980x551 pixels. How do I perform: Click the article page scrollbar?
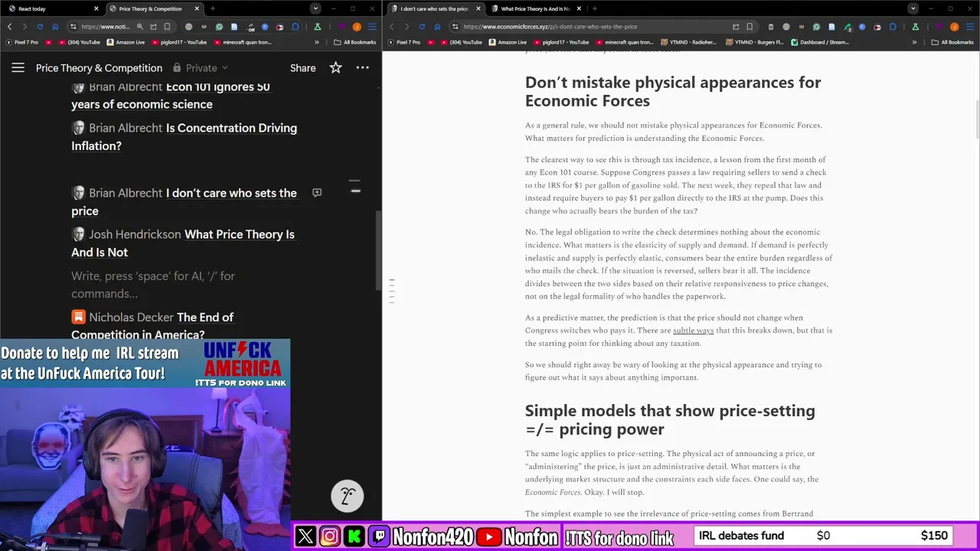click(976, 119)
